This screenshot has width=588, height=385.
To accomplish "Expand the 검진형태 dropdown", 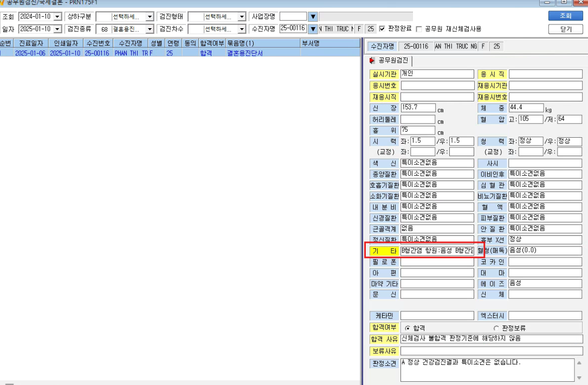I will pyautogui.click(x=242, y=17).
